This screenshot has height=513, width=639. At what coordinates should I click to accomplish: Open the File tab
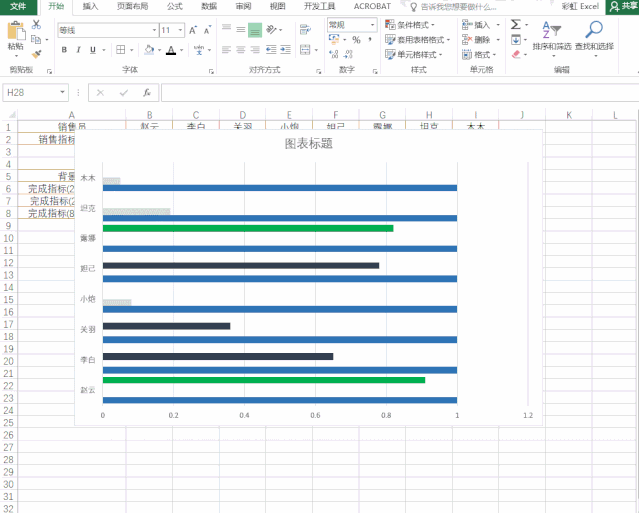click(x=18, y=7)
